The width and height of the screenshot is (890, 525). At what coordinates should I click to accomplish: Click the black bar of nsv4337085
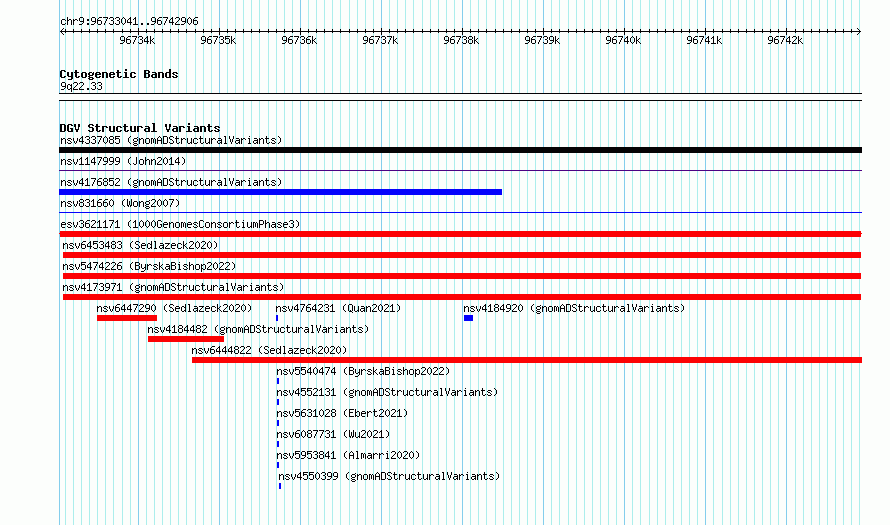[460, 150]
